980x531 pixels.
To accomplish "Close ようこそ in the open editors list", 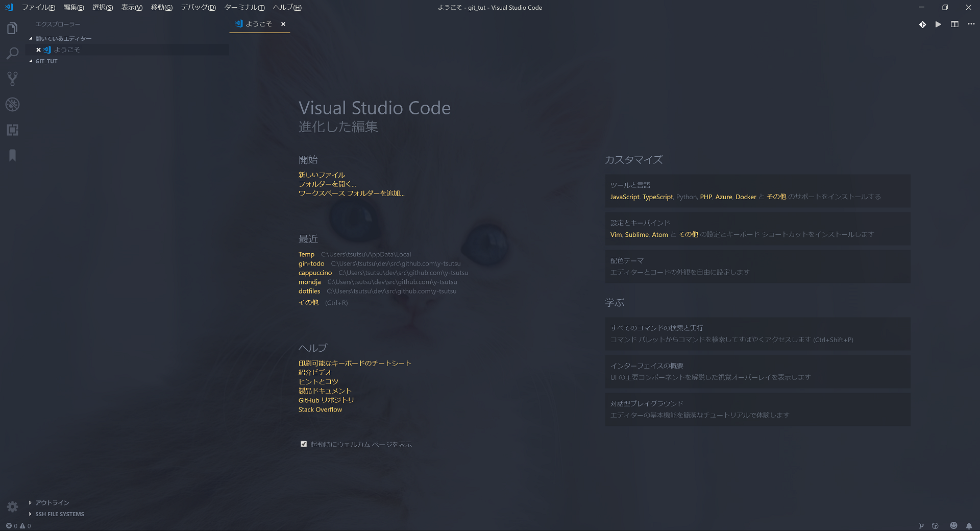I will click(38, 50).
